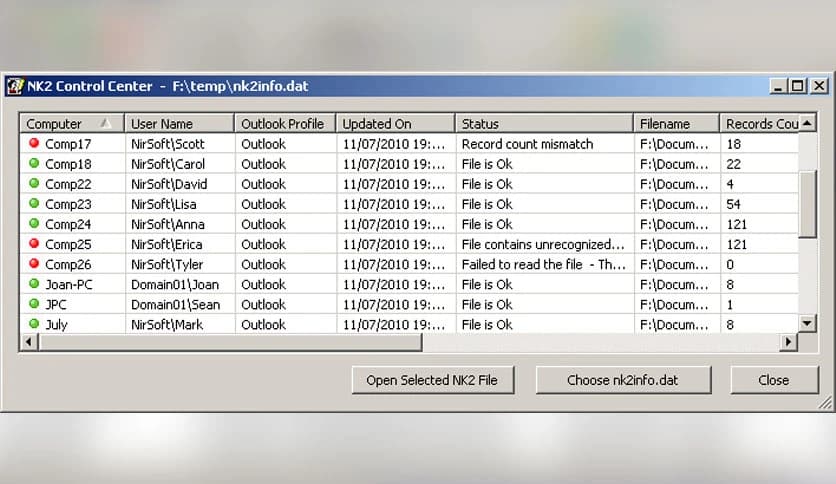Image resolution: width=836 pixels, height=484 pixels.
Task: Click records count value 54
Action: point(733,204)
